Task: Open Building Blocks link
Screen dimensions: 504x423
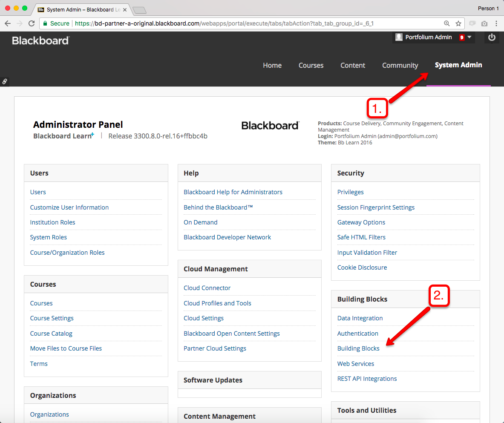Action: click(358, 348)
